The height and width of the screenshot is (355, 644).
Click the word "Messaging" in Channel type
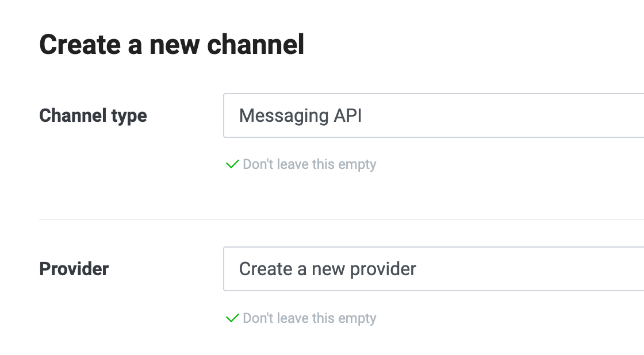282,115
